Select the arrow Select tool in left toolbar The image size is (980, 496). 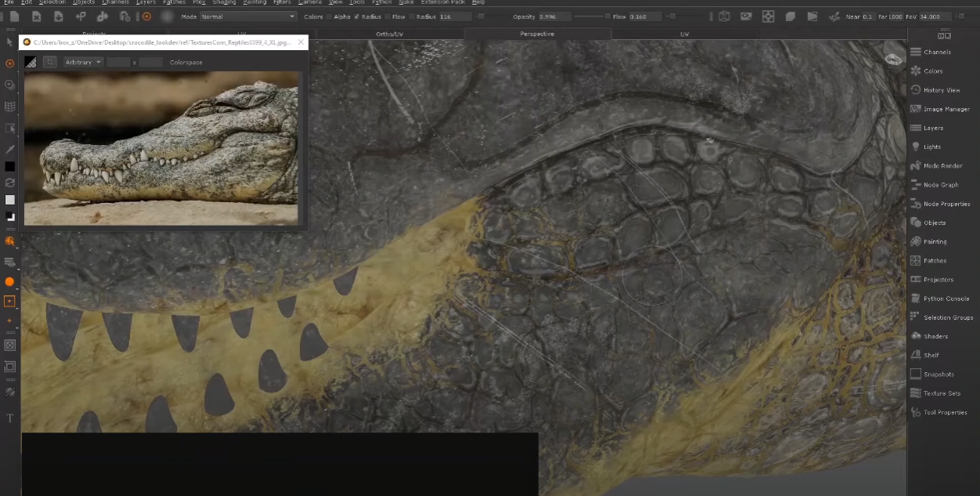(9, 42)
